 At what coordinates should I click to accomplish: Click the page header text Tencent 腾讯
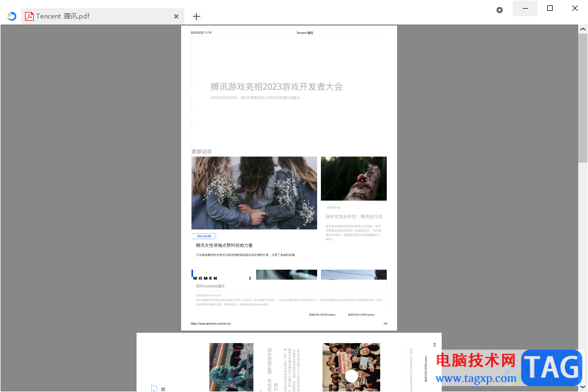[x=305, y=33]
